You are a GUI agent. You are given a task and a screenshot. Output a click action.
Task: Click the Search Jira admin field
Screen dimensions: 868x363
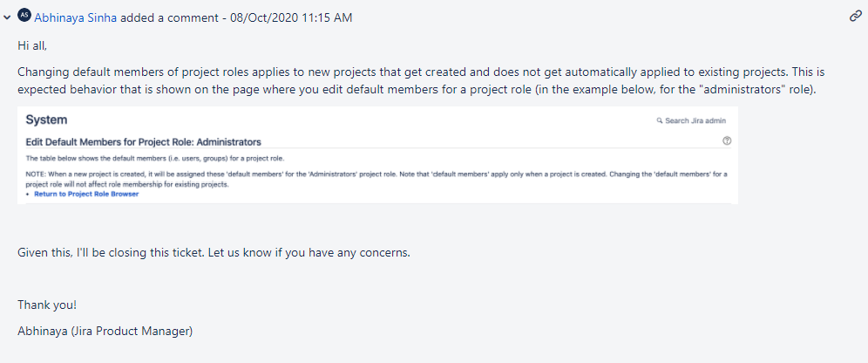(x=695, y=120)
